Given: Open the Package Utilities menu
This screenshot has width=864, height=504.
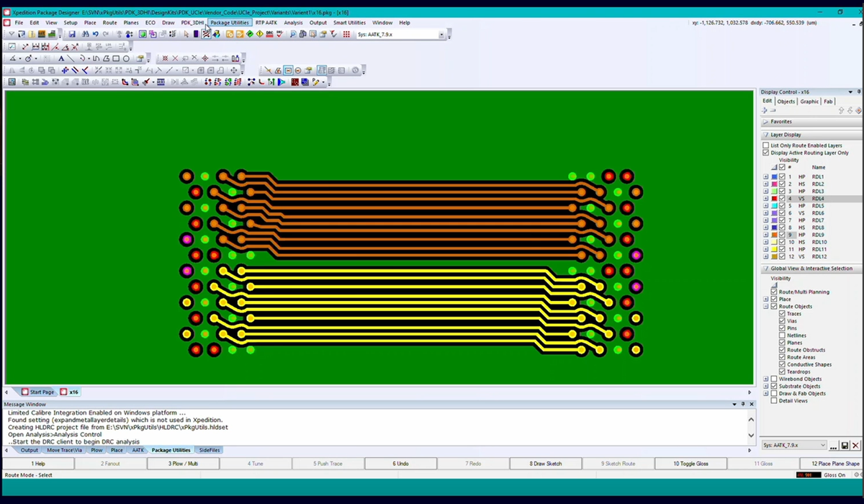Looking at the screenshot, I should point(231,22).
